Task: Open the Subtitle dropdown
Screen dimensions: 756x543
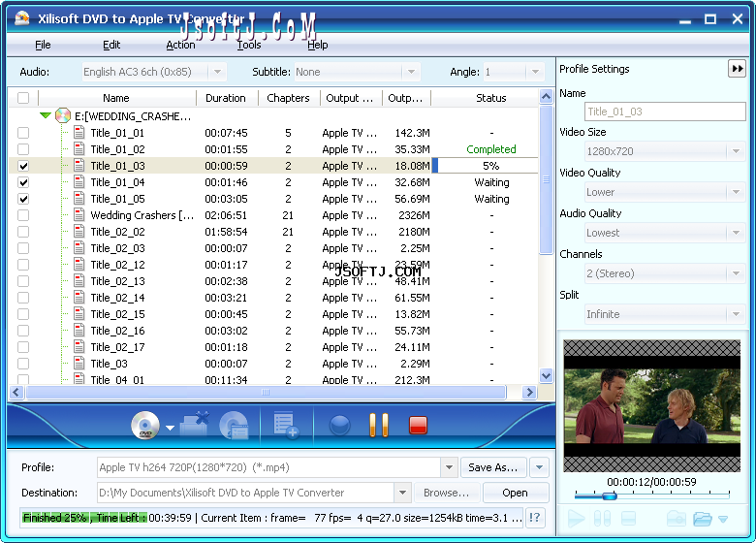Action: click(x=411, y=72)
